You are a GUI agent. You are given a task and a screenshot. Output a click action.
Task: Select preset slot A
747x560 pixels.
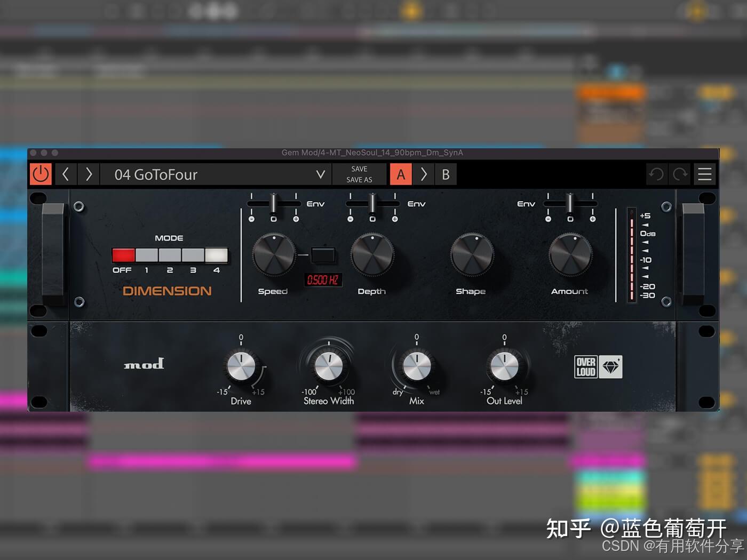pyautogui.click(x=401, y=174)
